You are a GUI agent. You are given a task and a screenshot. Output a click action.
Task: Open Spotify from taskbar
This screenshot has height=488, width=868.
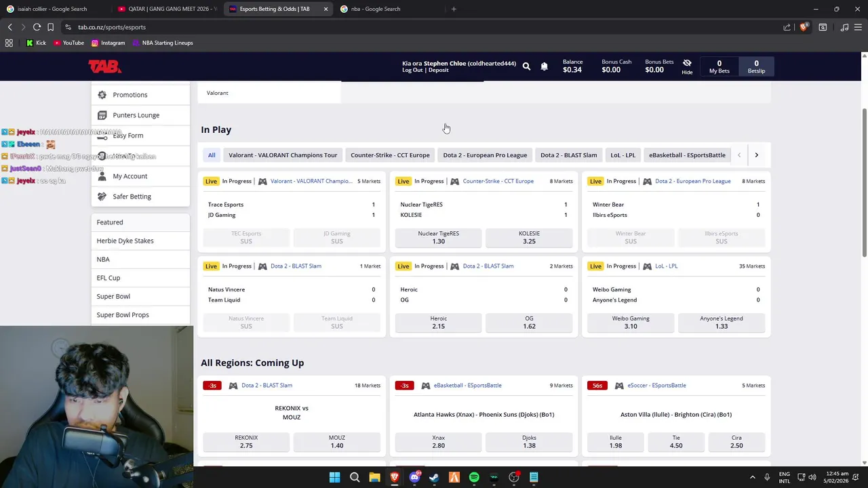(x=474, y=477)
